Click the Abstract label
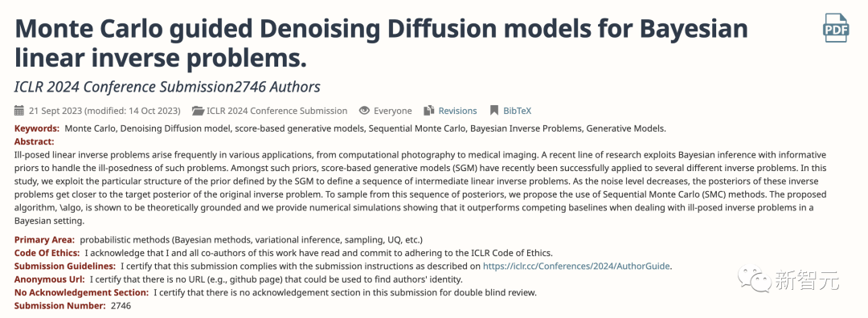 pos(35,141)
